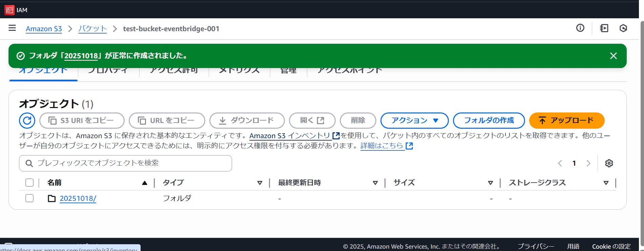
Task: Open Amazon S3 インベントリ link
Action: (x=294, y=136)
